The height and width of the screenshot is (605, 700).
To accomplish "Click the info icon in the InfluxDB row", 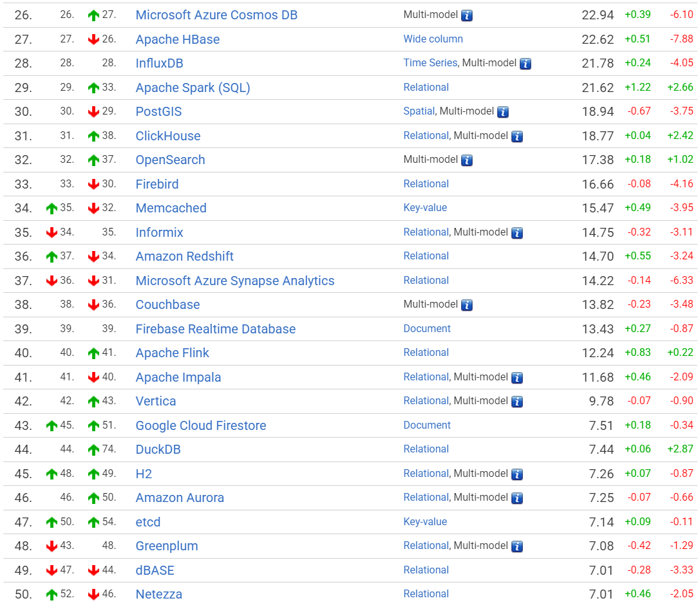I will click(x=525, y=64).
